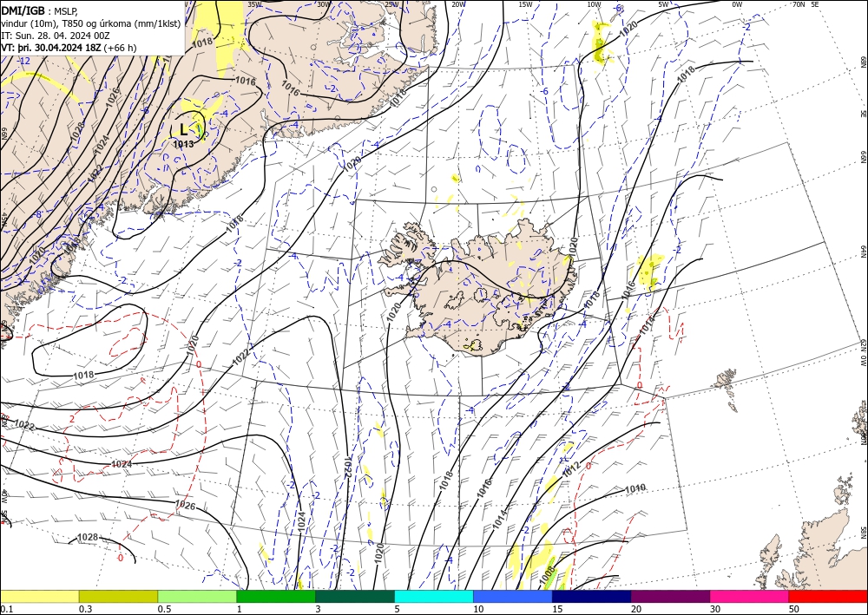Click the '20W' longitude label
The width and height of the screenshot is (868, 615).
pos(458,4)
